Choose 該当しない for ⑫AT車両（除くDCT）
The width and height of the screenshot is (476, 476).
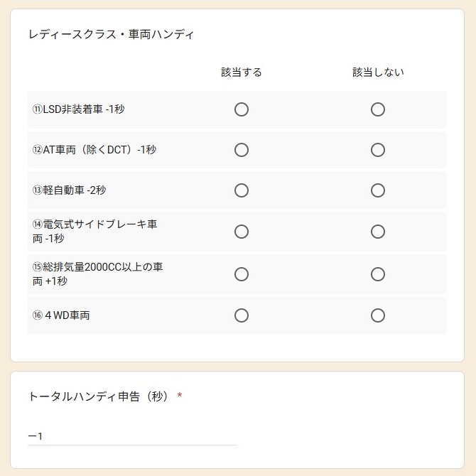coord(378,150)
